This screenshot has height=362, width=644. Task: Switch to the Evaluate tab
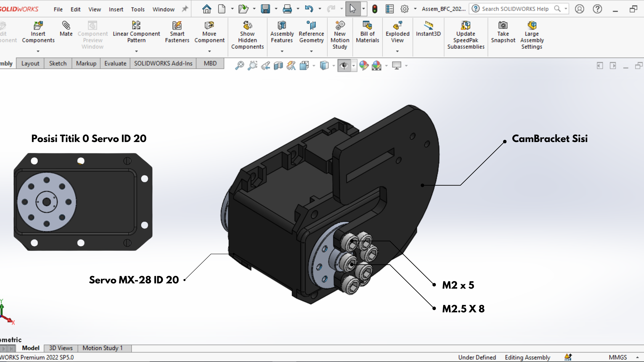coord(115,63)
